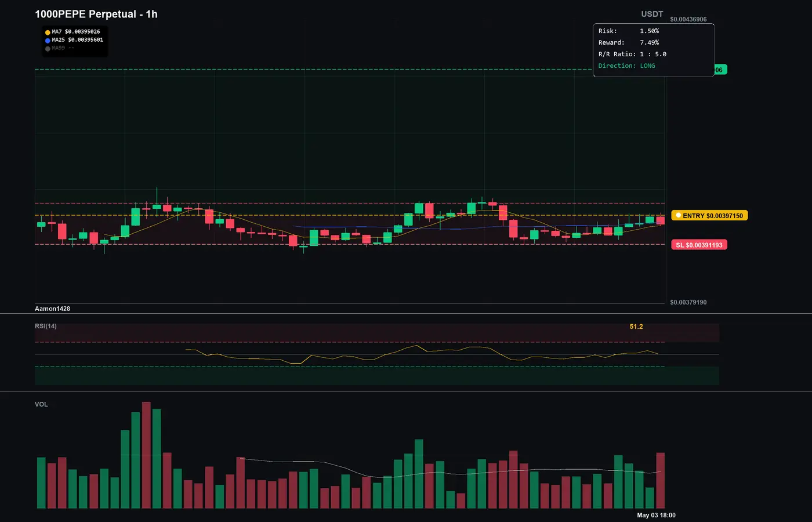Click the orange MA7 legend dot
This screenshot has height=522, width=812.
click(48, 32)
